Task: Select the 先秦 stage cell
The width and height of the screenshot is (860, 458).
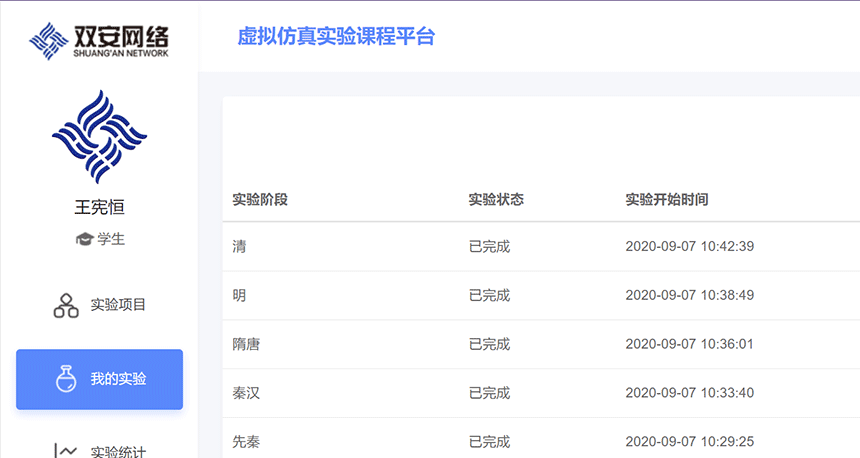Action: (x=246, y=442)
